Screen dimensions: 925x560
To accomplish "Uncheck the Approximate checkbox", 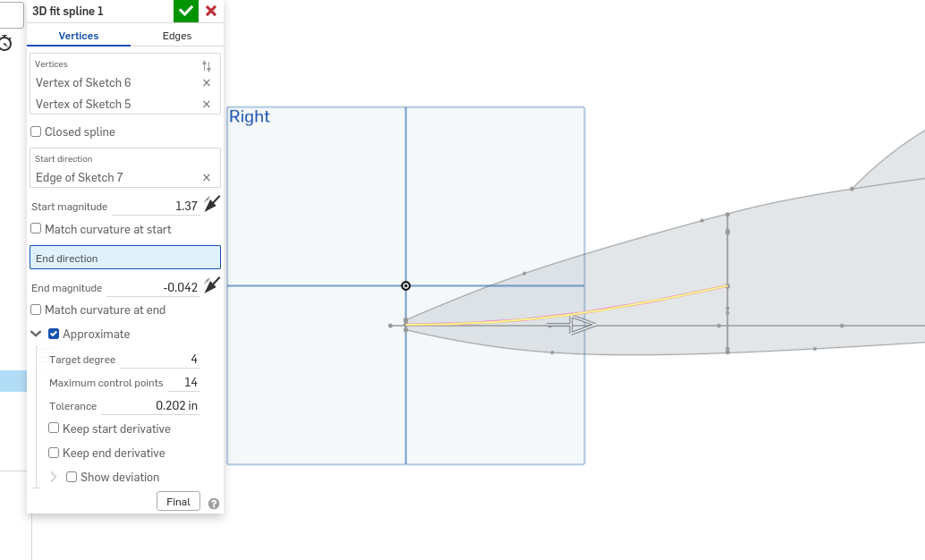I will (x=55, y=335).
